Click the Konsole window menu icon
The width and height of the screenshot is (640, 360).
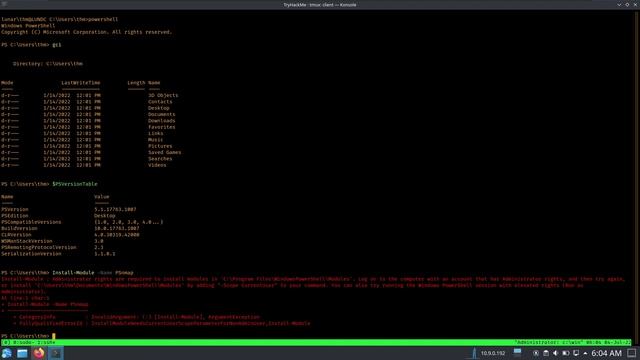[4, 4]
